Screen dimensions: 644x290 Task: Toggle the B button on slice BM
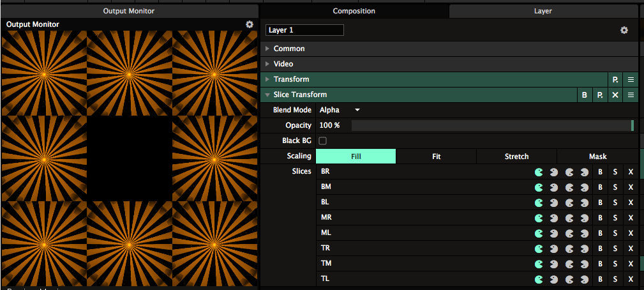click(600, 187)
